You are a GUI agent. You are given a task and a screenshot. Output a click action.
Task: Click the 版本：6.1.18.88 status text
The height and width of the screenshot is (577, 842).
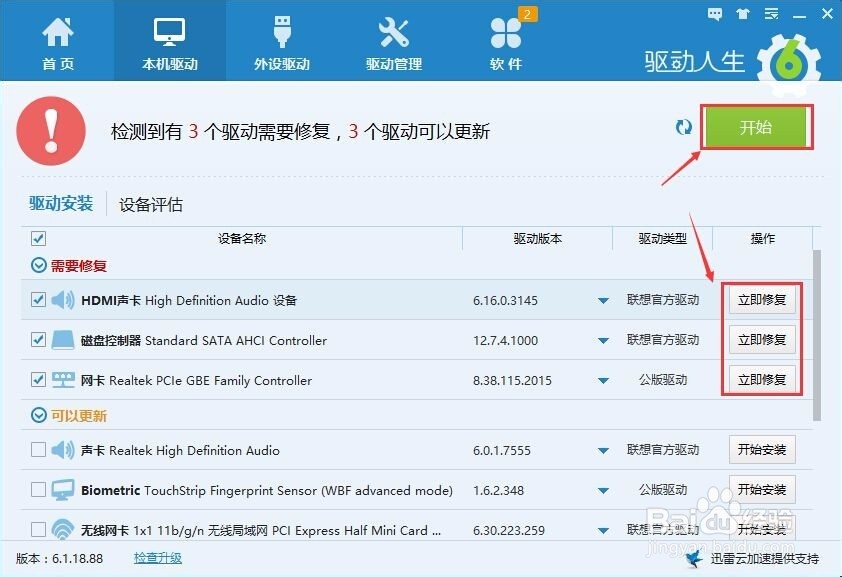pyautogui.click(x=59, y=558)
